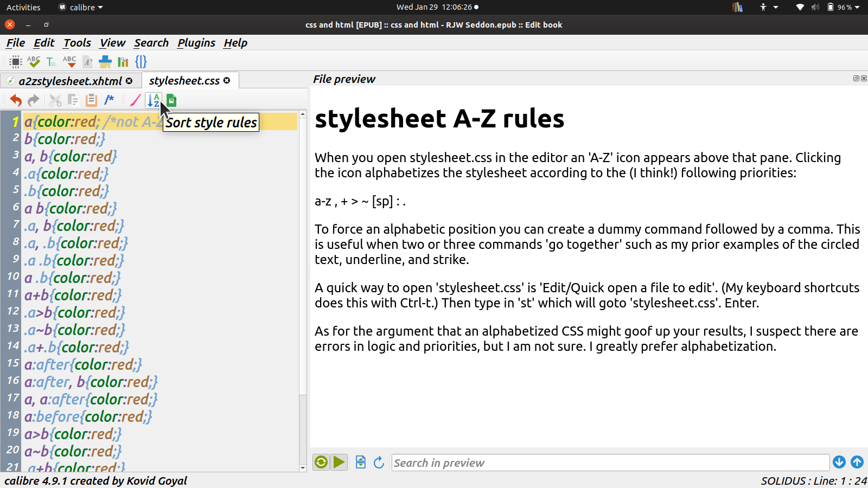868x488 pixels.
Task: Click the refresh preview button
Action: click(x=379, y=462)
